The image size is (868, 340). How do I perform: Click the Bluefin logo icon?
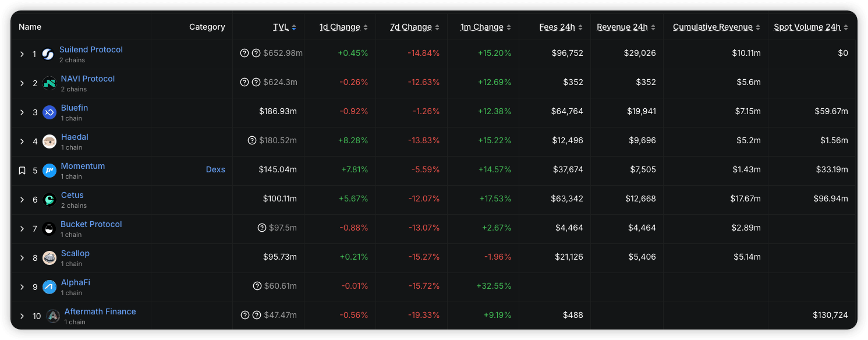[x=49, y=112]
